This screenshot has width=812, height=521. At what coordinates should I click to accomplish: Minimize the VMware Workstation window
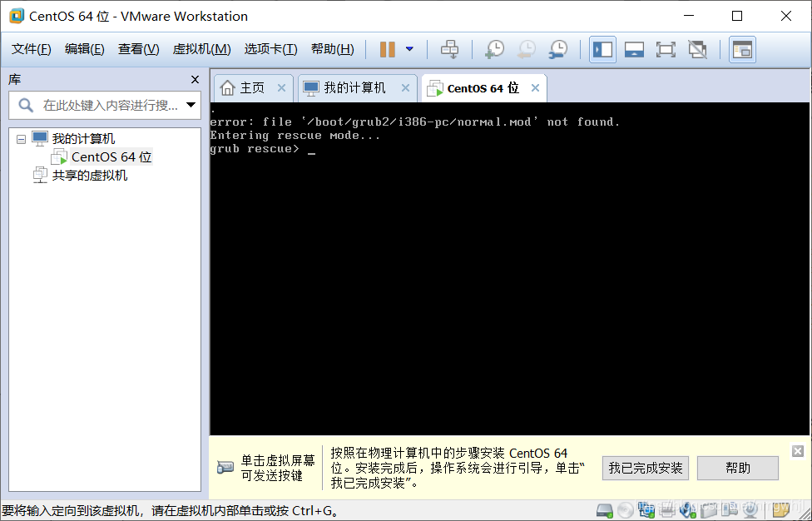coord(689,16)
